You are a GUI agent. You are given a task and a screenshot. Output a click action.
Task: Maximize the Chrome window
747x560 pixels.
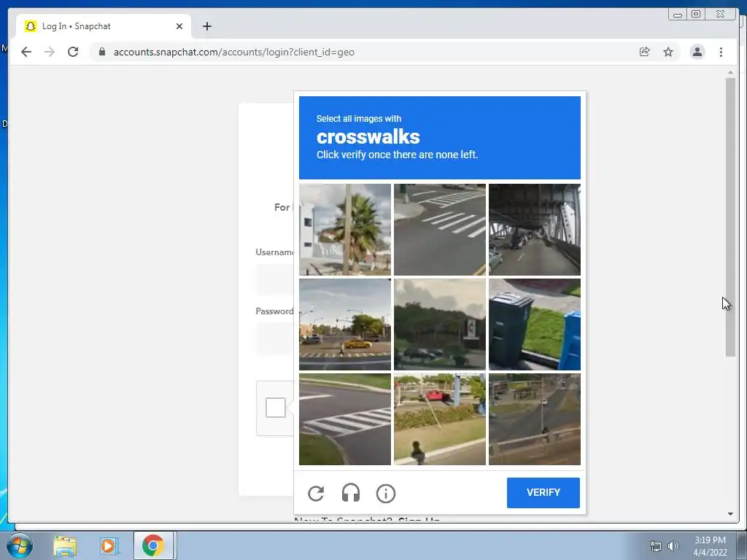coord(695,15)
